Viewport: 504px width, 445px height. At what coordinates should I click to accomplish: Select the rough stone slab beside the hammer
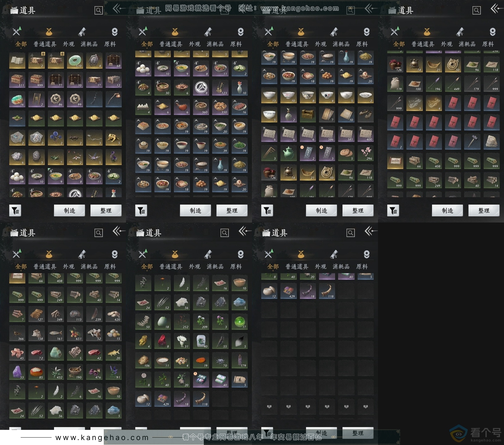492,142
